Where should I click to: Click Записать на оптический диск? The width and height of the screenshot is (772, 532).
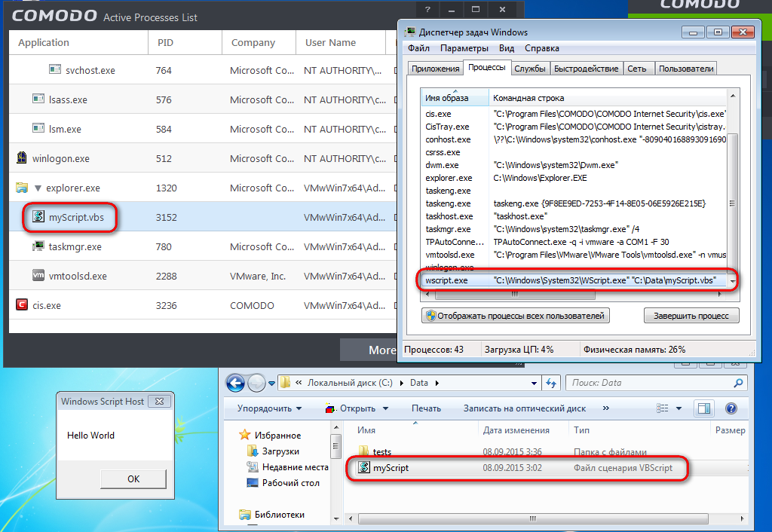tap(525, 408)
